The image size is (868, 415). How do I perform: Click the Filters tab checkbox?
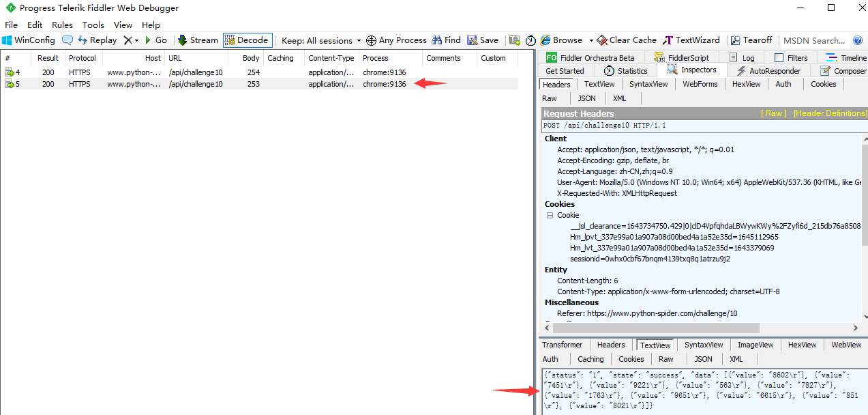tap(779, 58)
